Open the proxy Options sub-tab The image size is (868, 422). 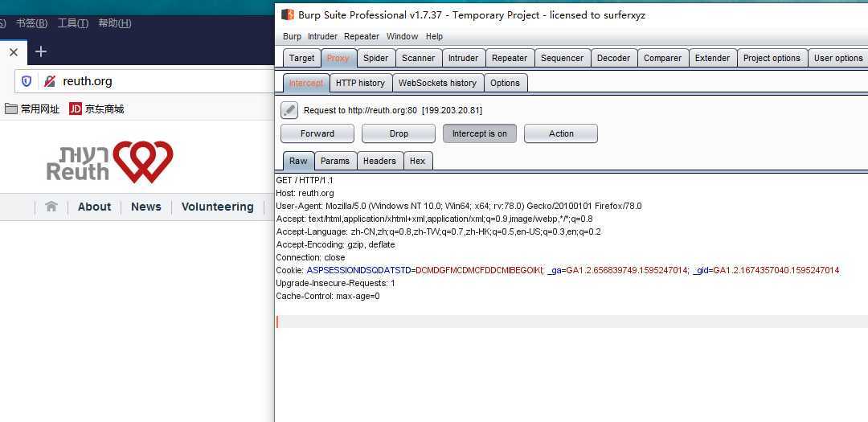(x=505, y=83)
